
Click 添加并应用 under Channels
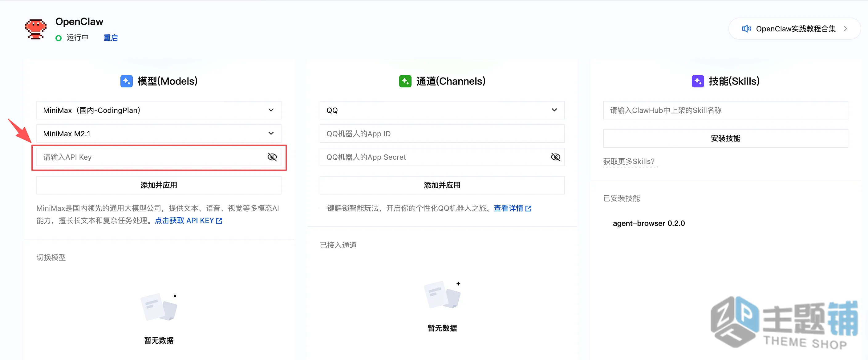coord(442,185)
